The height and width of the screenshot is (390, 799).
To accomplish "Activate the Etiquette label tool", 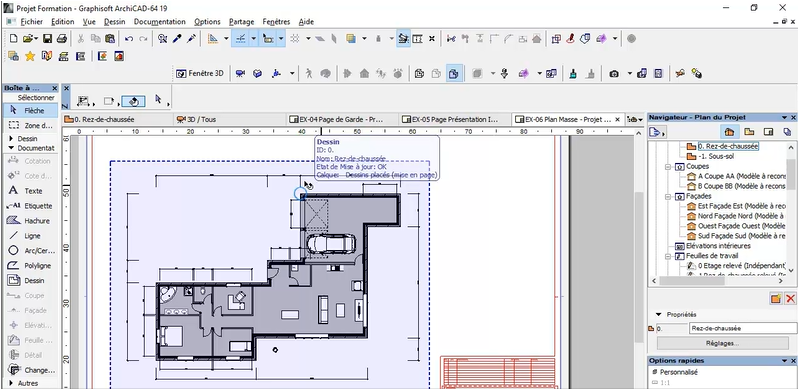I will click(x=31, y=206).
